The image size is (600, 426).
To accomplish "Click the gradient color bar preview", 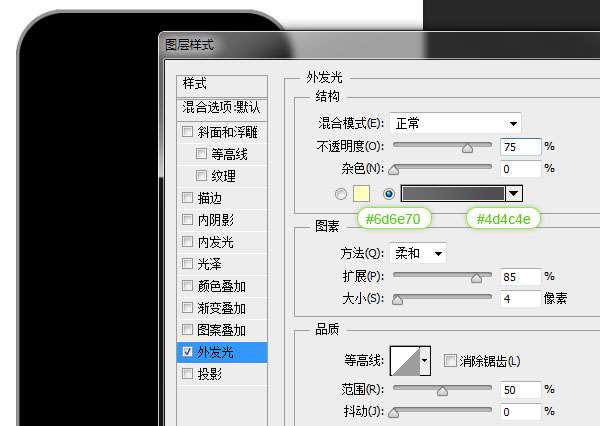I will (453, 194).
